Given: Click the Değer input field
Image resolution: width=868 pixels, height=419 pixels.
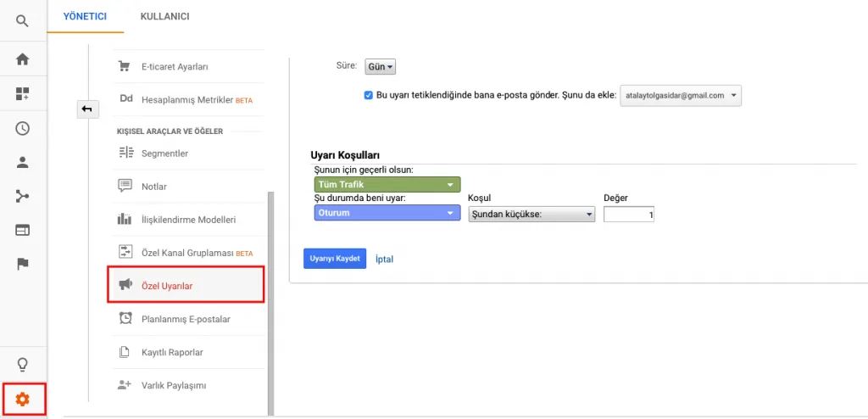Looking at the screenshot, I should 629,215.
